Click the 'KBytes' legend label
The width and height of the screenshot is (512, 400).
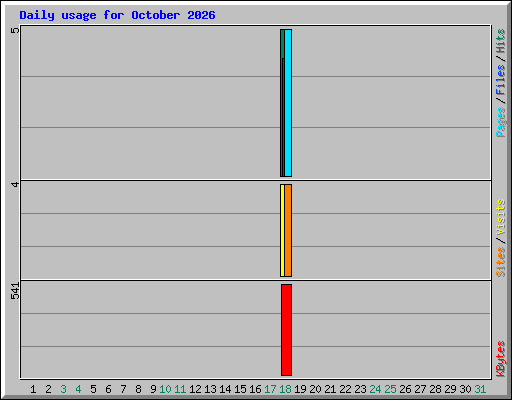pyautogui.click(x=501, y=359)
